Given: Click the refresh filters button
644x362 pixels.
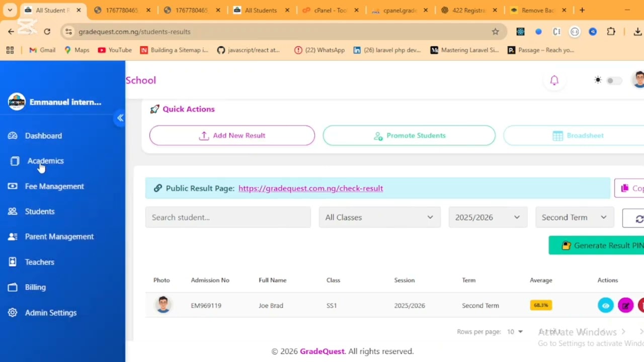Looking at the screenshot, I should point(633,218).
